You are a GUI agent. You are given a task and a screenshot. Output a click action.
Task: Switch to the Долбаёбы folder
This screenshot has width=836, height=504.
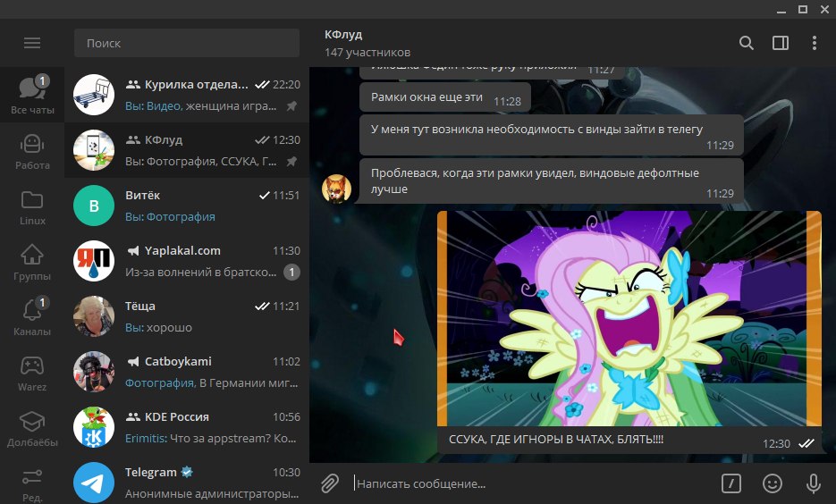point(32,428)
